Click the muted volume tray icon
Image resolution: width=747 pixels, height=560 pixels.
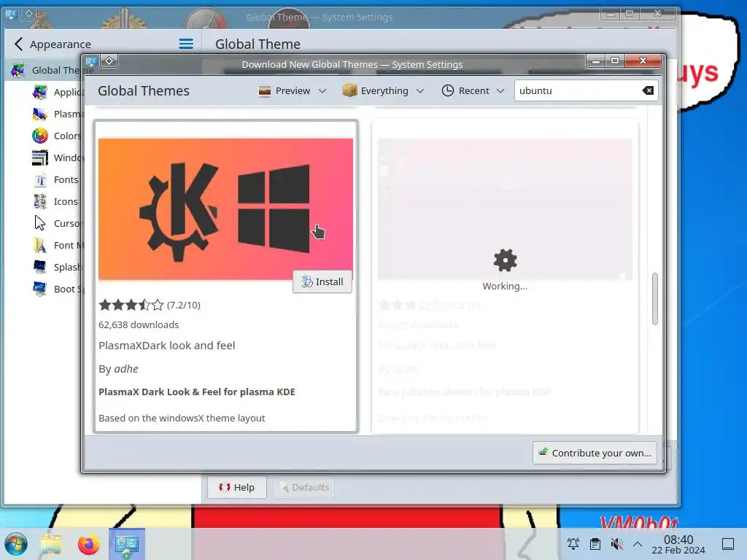pyautogui.click(x=616, y=544)
